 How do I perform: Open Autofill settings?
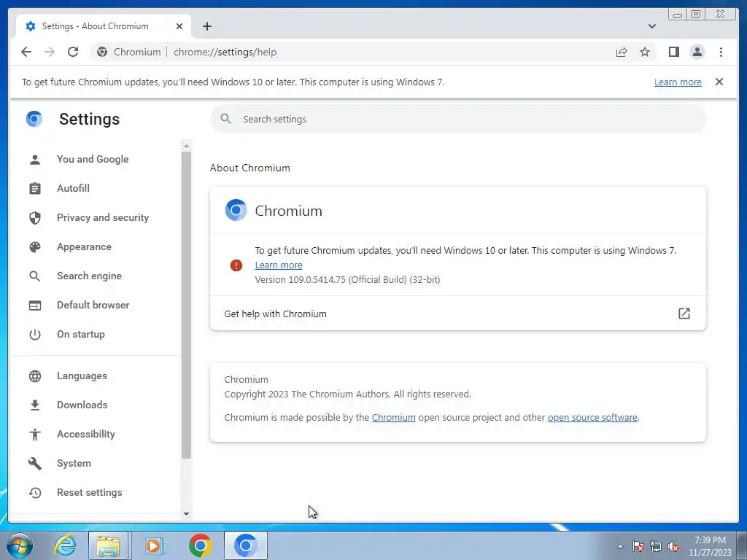[x=73, y=188]
